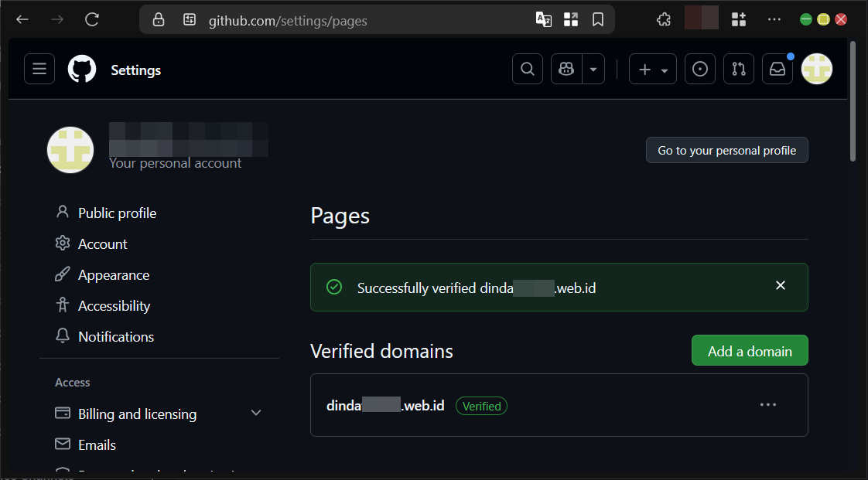Click the GitHub Octocat logo
Screen dimensions: 868x480
[81, 69]
